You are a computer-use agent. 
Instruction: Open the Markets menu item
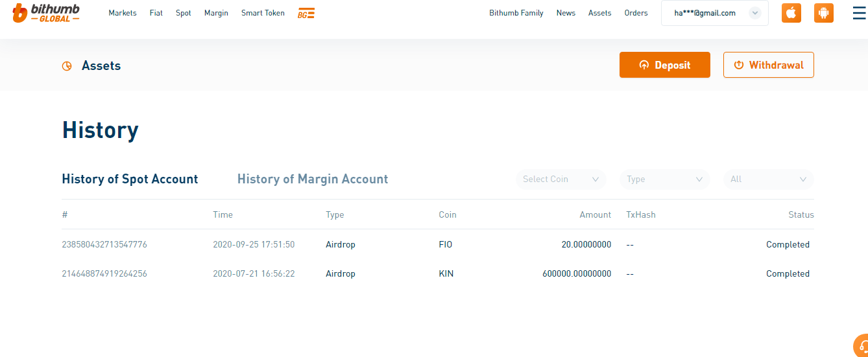[x=123, y=13]
